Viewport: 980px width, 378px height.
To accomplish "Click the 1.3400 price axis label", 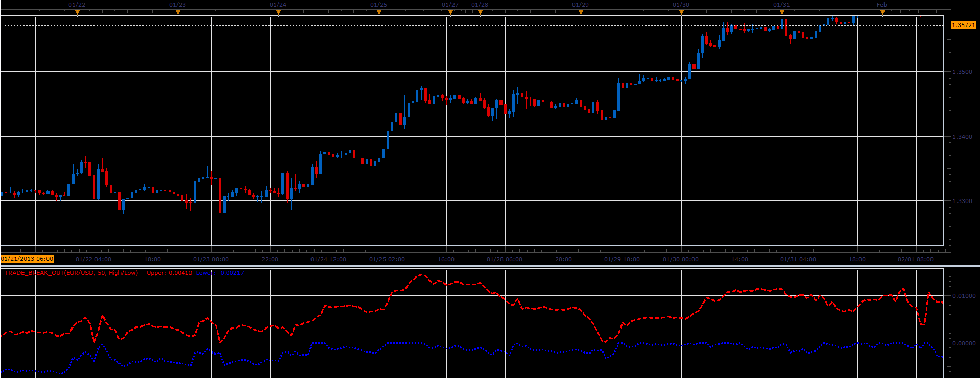I will pyautogui.click(x=963, y=137).
